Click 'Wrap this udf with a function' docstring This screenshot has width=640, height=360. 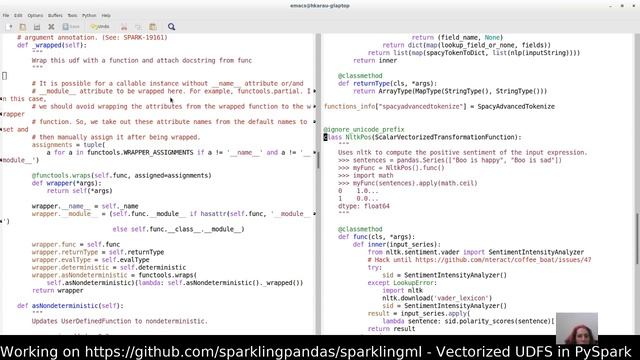tap(142, 60)
